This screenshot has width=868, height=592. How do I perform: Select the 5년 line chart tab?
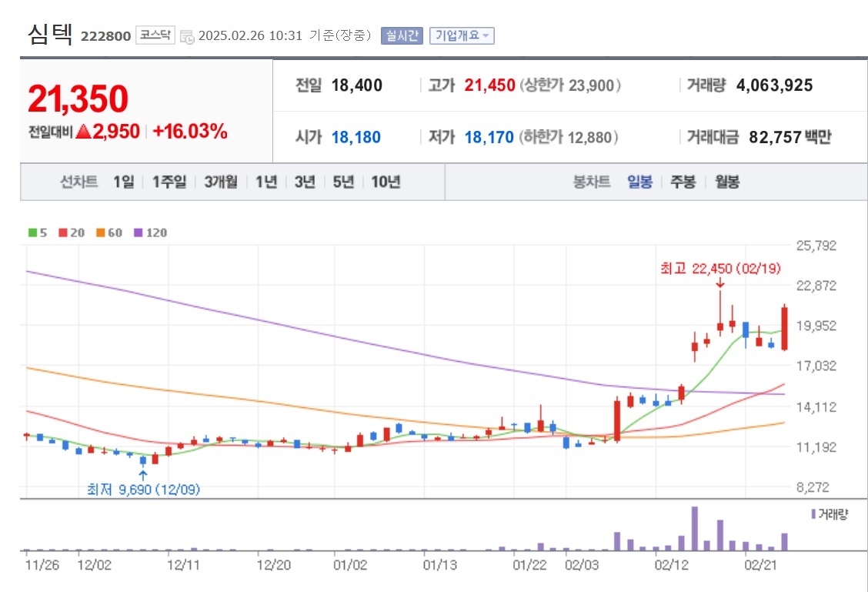click(x=344, y=182)
